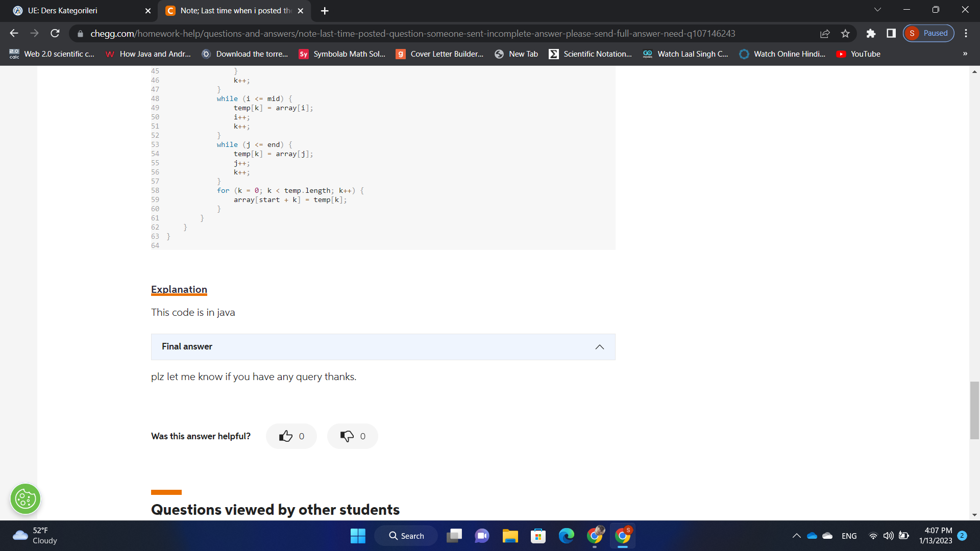Open File Explorer from taskbar

[510, 536]
